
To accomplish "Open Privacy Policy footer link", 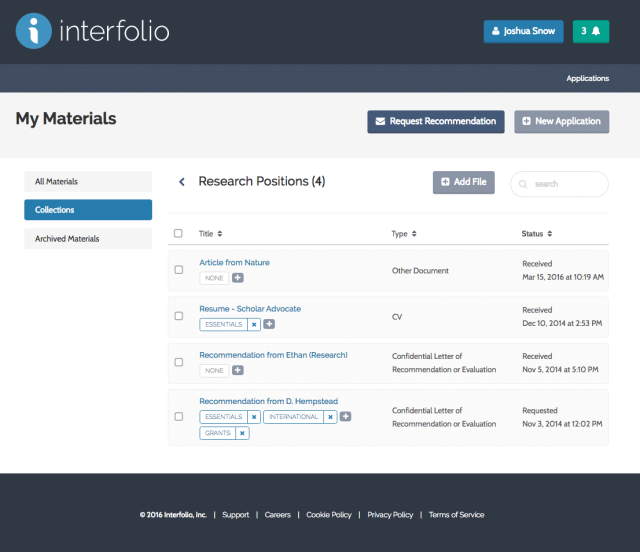I will click(390, 515).
